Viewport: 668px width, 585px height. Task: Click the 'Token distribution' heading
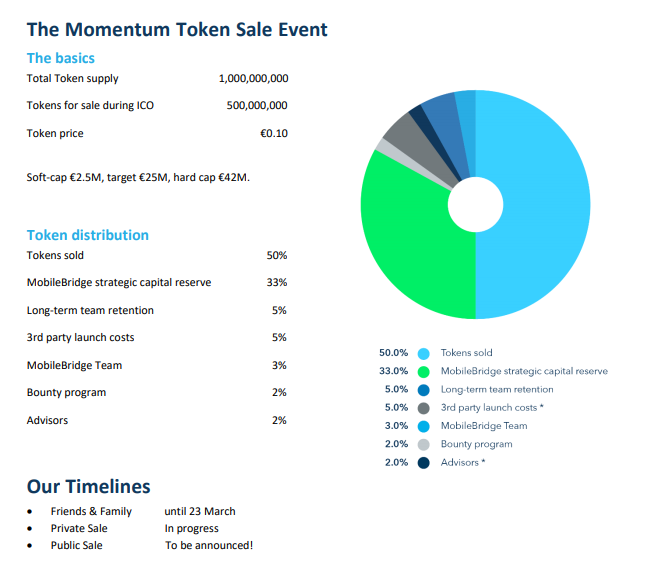(88, 235)
